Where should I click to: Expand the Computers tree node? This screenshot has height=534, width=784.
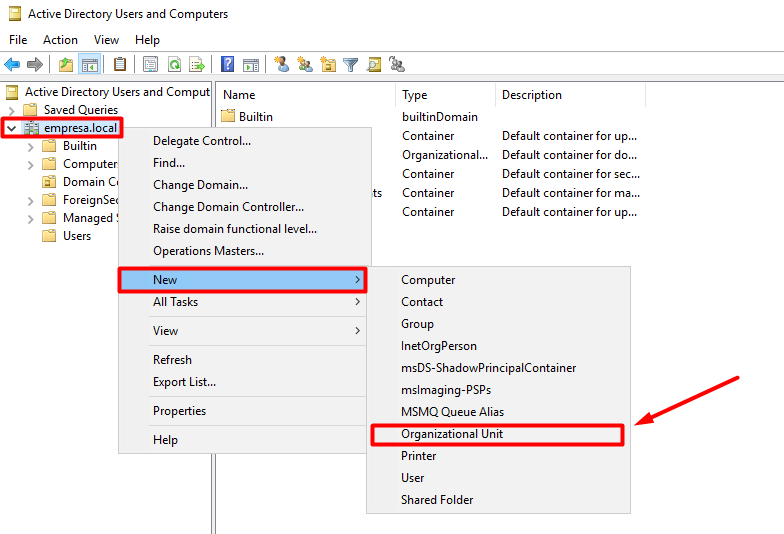(x=30, y=164)
